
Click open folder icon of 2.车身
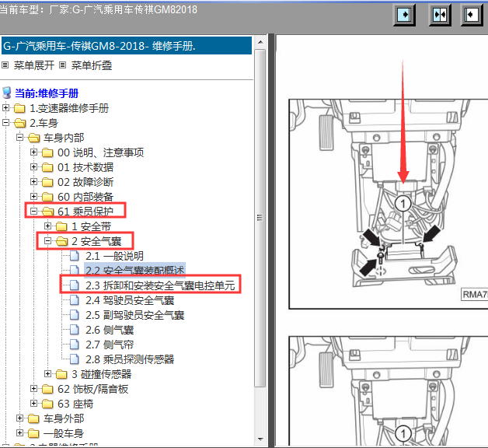point(19,123)
